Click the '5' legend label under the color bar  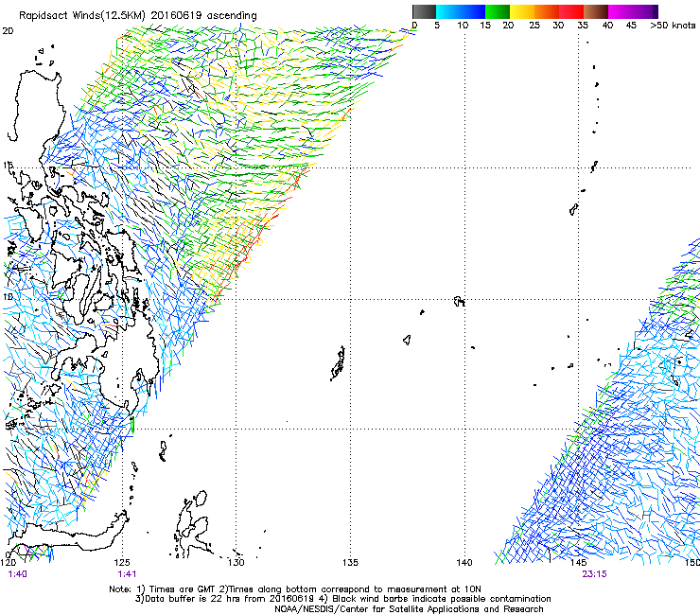(437, 25)
